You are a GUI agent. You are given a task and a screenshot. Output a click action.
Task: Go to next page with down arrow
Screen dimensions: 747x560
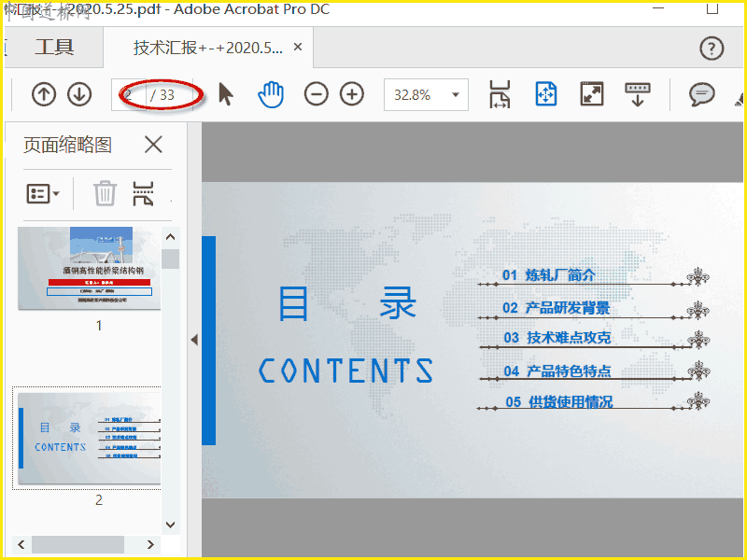click(x=79, y=94)
